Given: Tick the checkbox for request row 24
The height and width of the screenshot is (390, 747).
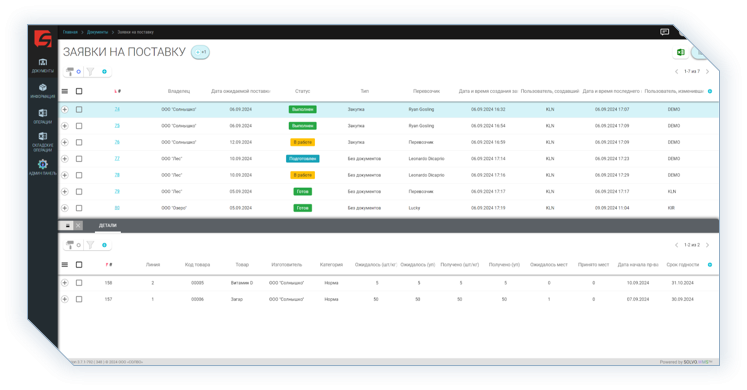Looking at the screenshot, I should pyautogui.click(x=79, y=110).
